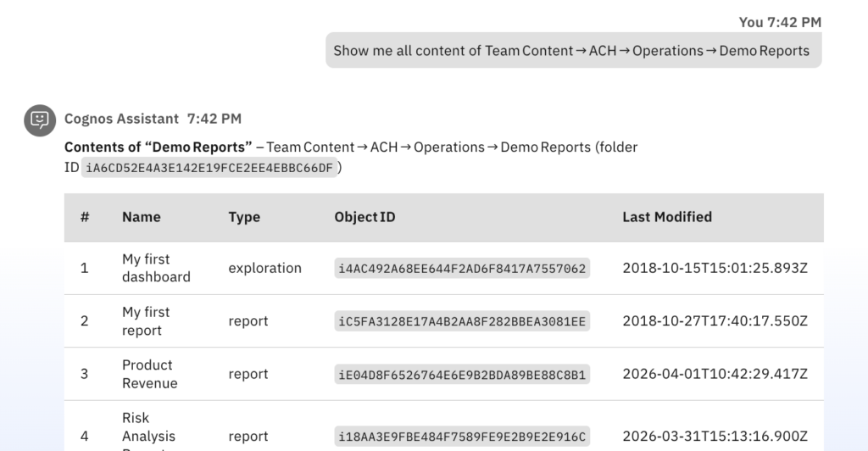The height and width of the screenshot is (451, 868).
Task: Click the "Type" column header
Action: (x=244, y=217)
